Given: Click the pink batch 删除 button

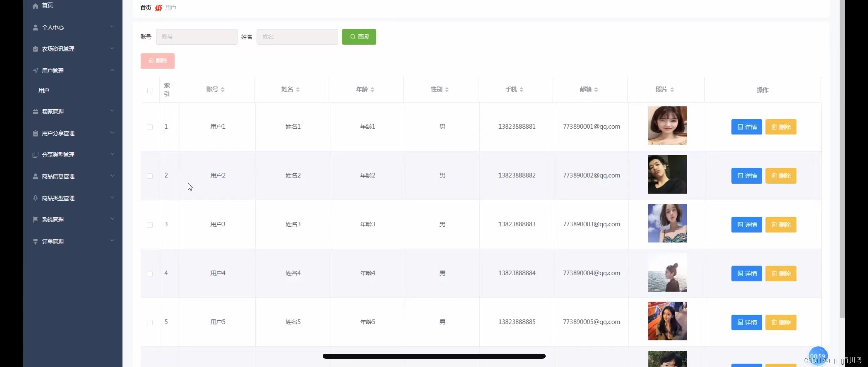Looking at the screenshot, I should tap(157, 61).
